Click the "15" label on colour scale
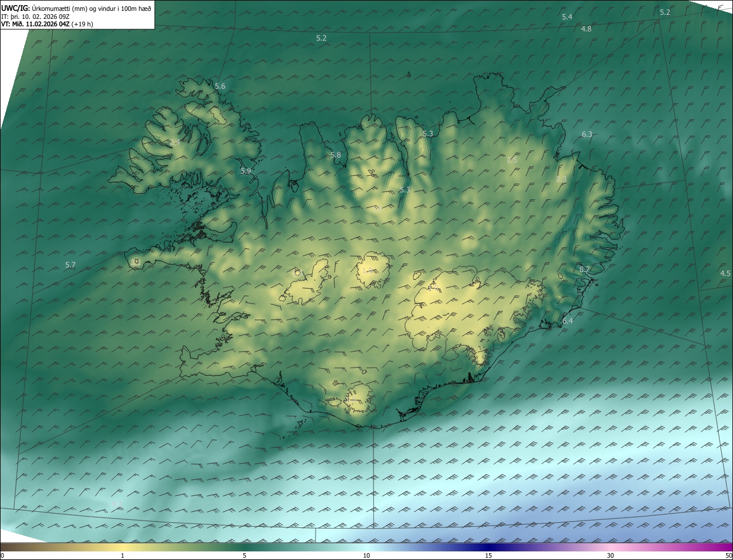 pos(488,555)
